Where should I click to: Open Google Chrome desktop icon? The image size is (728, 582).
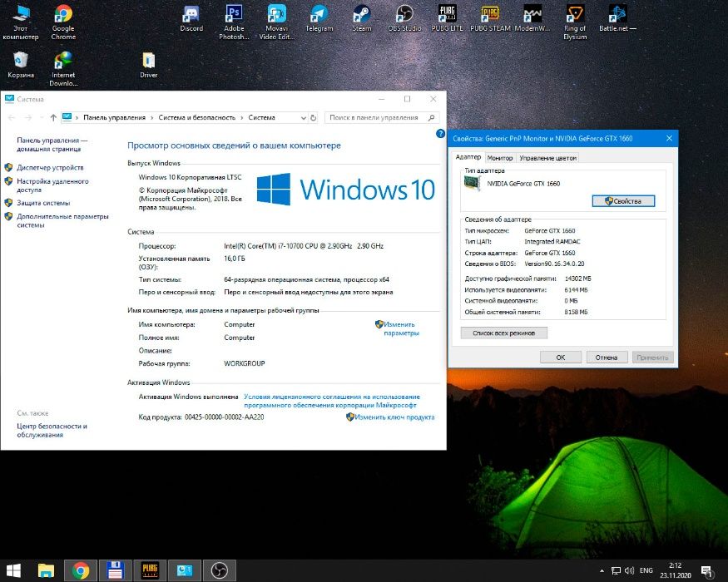(x=63, y=22)
